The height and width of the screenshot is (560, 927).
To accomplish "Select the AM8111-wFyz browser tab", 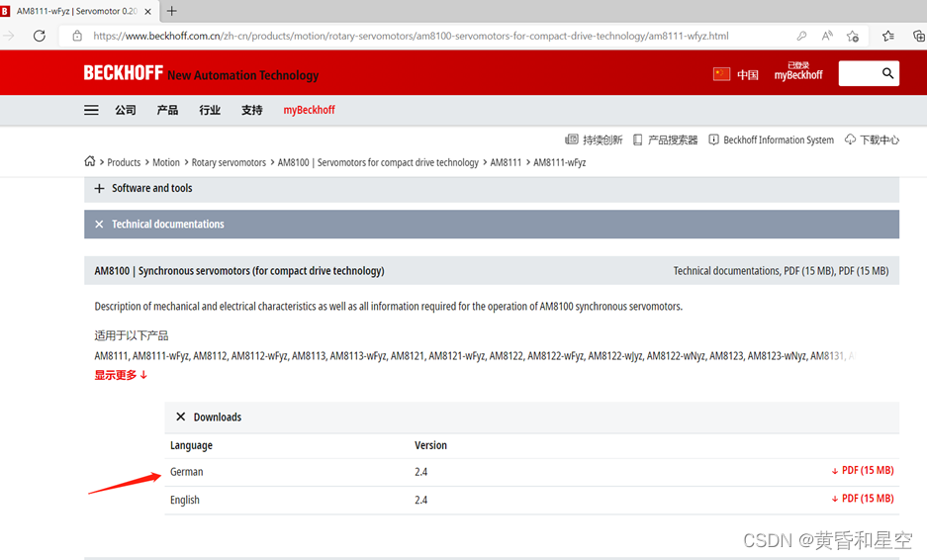I will point(77,11).
